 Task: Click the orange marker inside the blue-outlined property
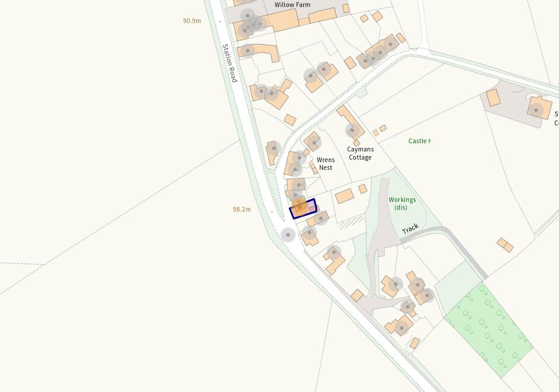[x=300, y=207]
